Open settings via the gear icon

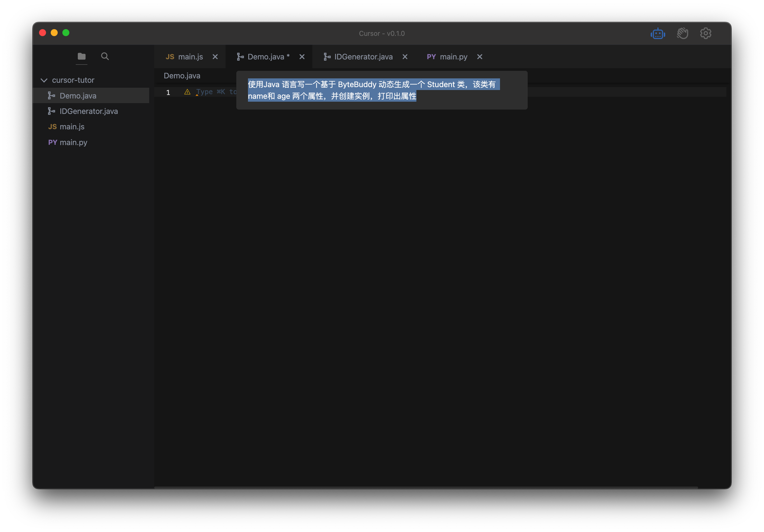705,33
